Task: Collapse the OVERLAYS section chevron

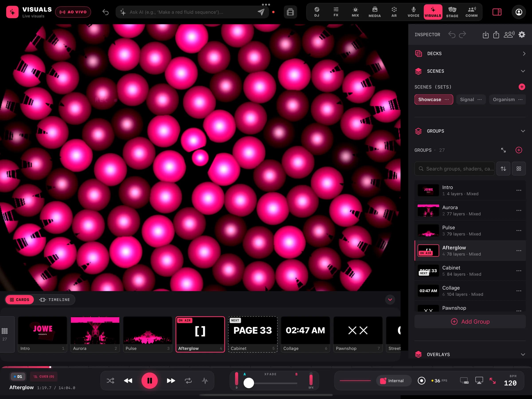Action: 523,354
